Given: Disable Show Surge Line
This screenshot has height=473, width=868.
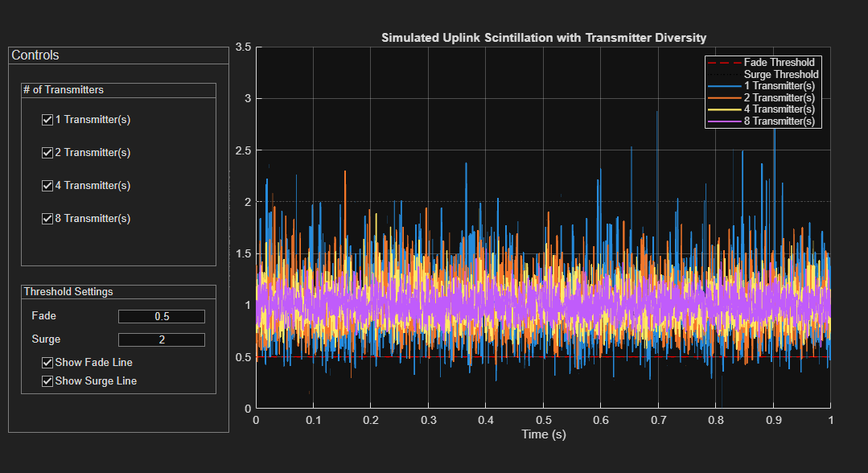Looking at the screenshot, I should [47, 380].
